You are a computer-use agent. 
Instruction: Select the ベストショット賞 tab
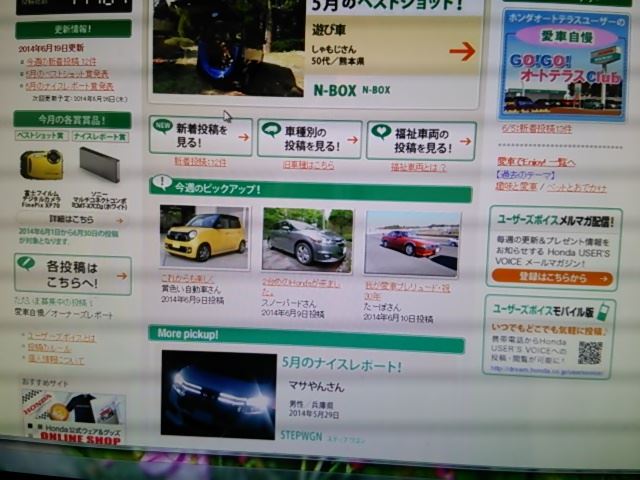pyautogui.click(x=41, y=136)
